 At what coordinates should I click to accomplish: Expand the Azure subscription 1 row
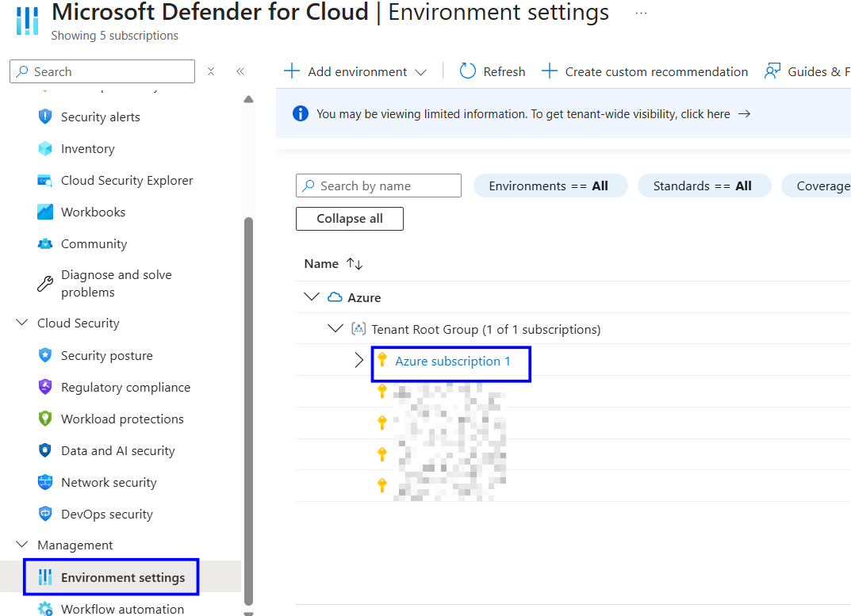click(358, 360)
